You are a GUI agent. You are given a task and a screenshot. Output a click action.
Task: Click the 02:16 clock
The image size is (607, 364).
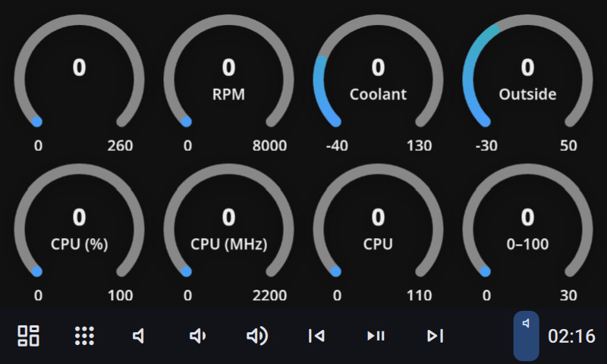(x=571, y=336)
